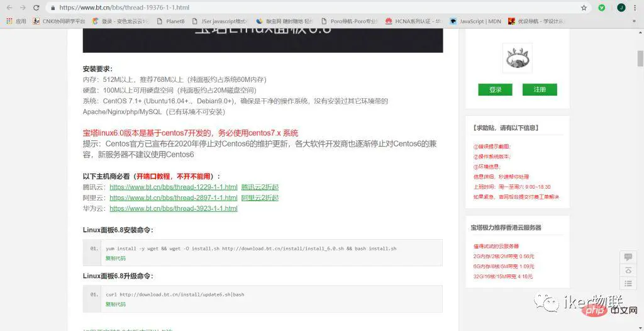This screenshot has height=331, width=644.
Task: Click 复制代码 under the install command
Action: 116,258
